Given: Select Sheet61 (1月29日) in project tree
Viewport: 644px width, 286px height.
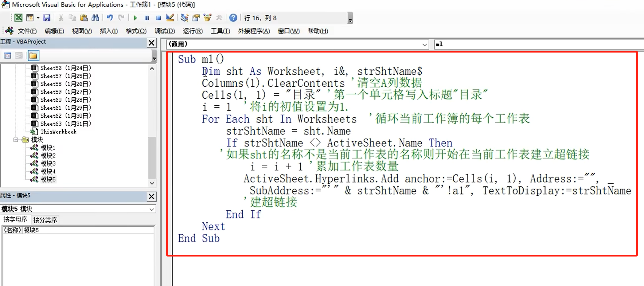Looking at the screenshot, I should pyautogui.click(x=65, y=108).
